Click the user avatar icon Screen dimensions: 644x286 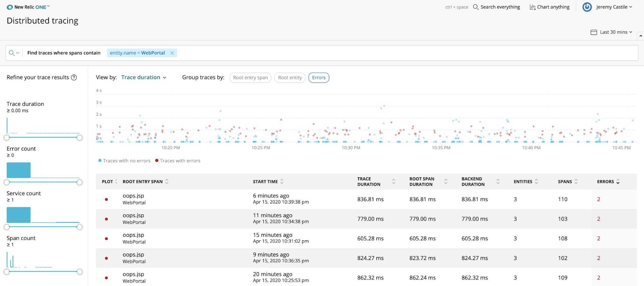pyautogui.click(x=587, y=7)
